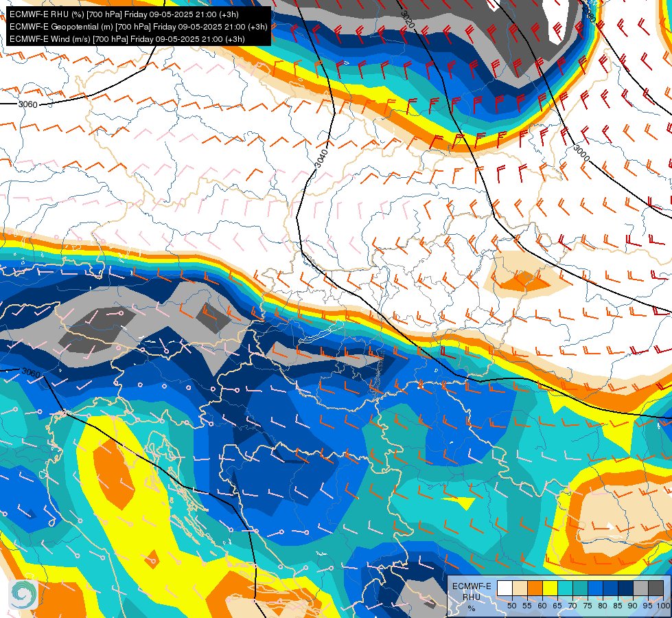Click the legend tick value 55
The width and height of the screenshot is (672, 618).
point(527,606)
